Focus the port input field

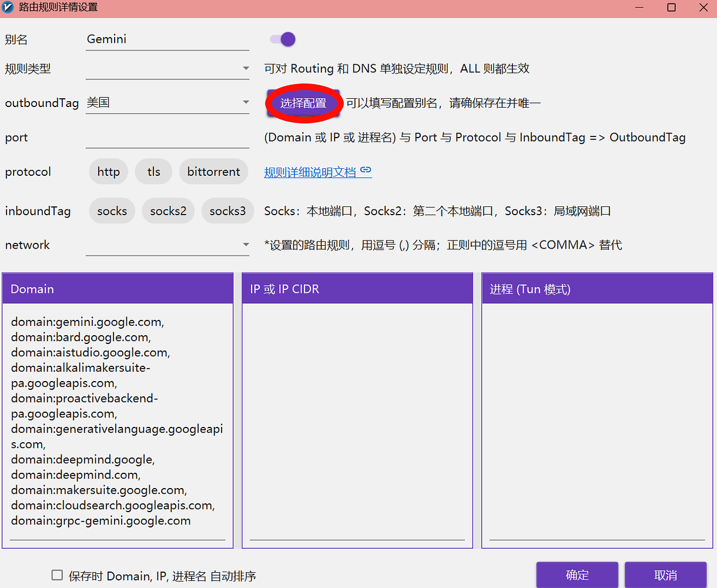(167, 138)
